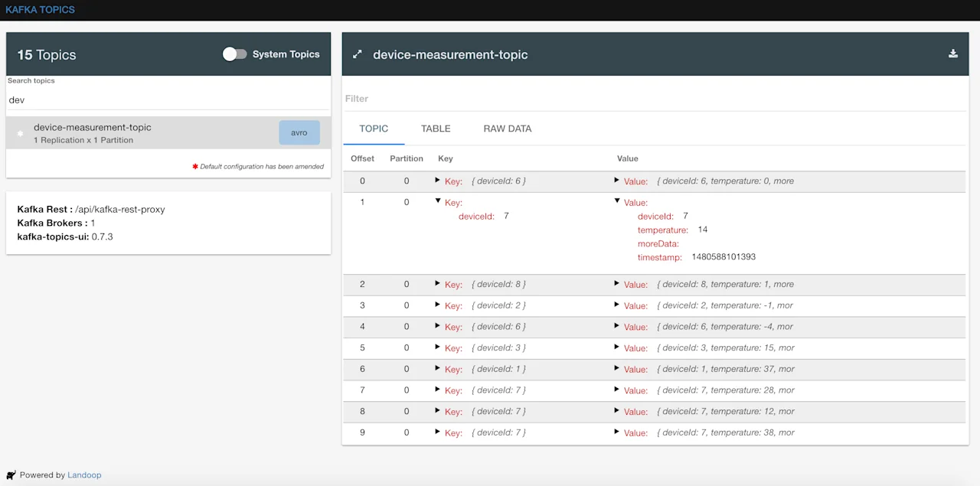Expand the Value for offset 8
980x486 pixels.
[x=616, y=410]
